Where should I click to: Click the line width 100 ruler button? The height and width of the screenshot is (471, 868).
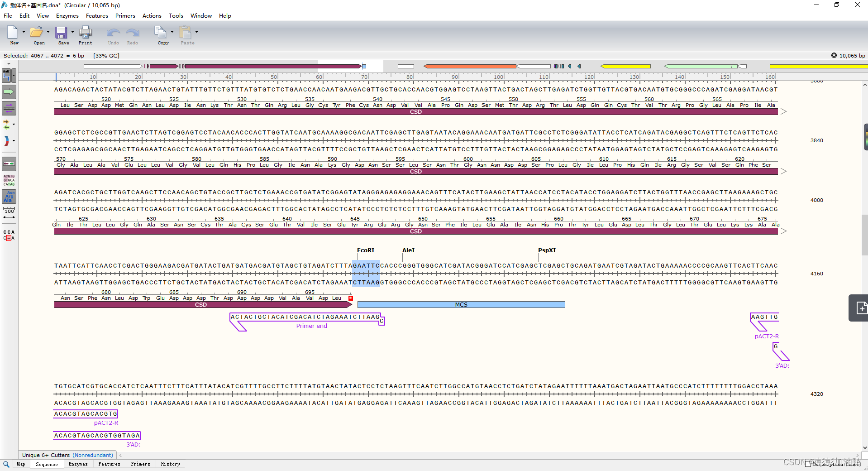point(9,214)
